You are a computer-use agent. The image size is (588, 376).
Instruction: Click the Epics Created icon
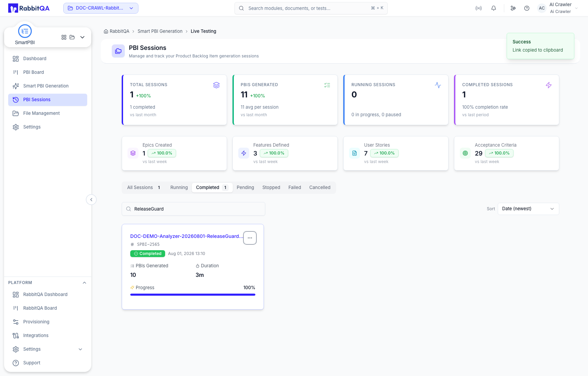pos(133,153)
